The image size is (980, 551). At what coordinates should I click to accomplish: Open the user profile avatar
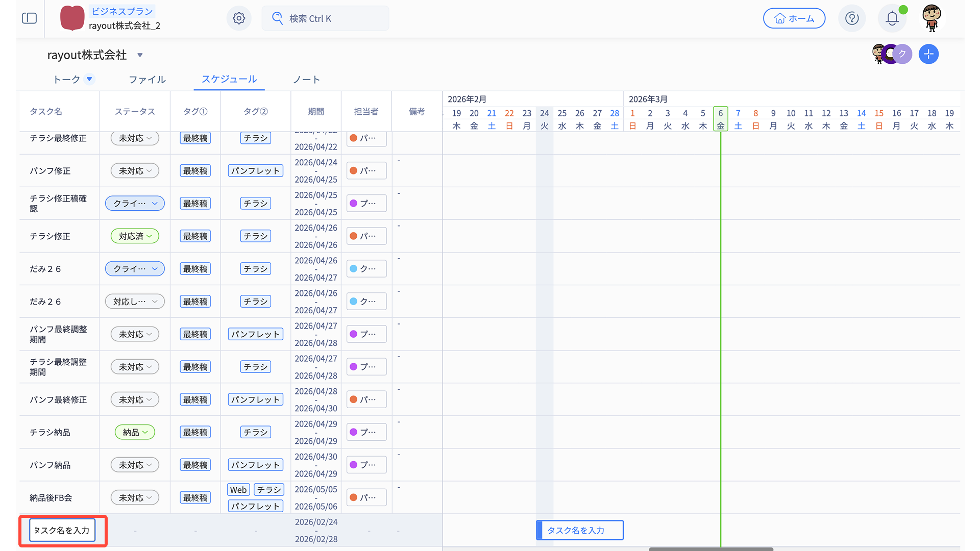click(x=932, y=18)
